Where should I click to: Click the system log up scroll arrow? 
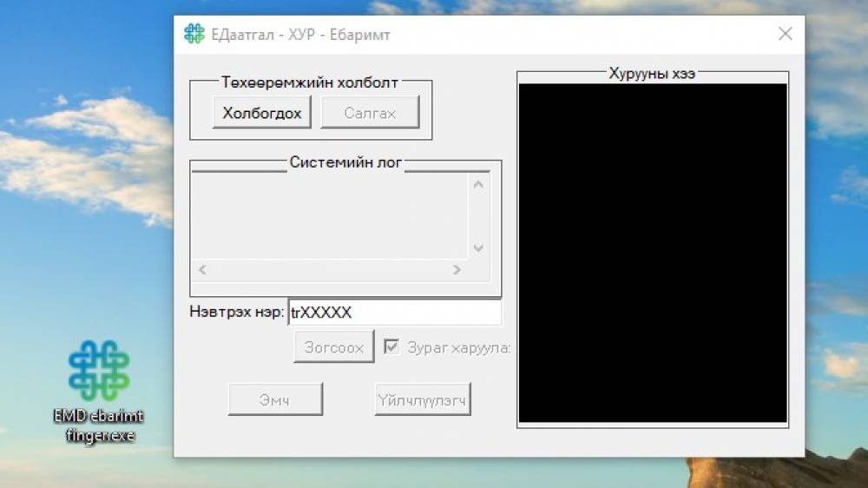[479, 184]
